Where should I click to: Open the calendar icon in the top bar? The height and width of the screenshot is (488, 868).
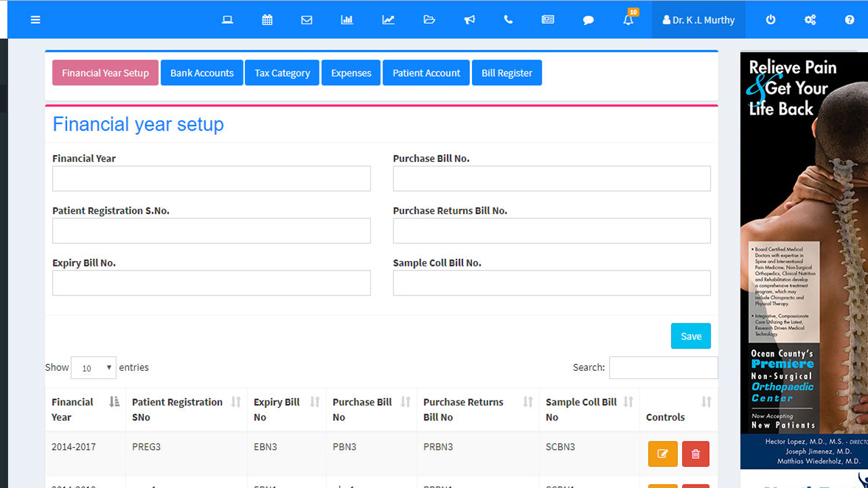pos(267,20)
